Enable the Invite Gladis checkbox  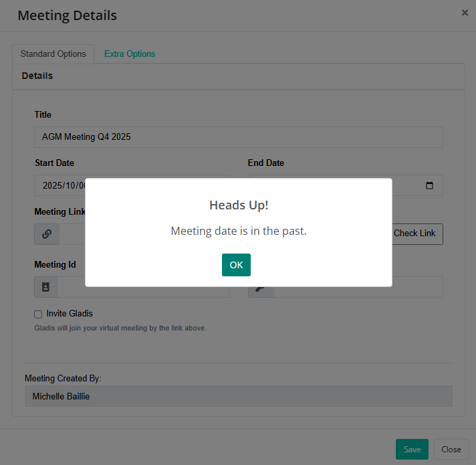click(38, 314)
